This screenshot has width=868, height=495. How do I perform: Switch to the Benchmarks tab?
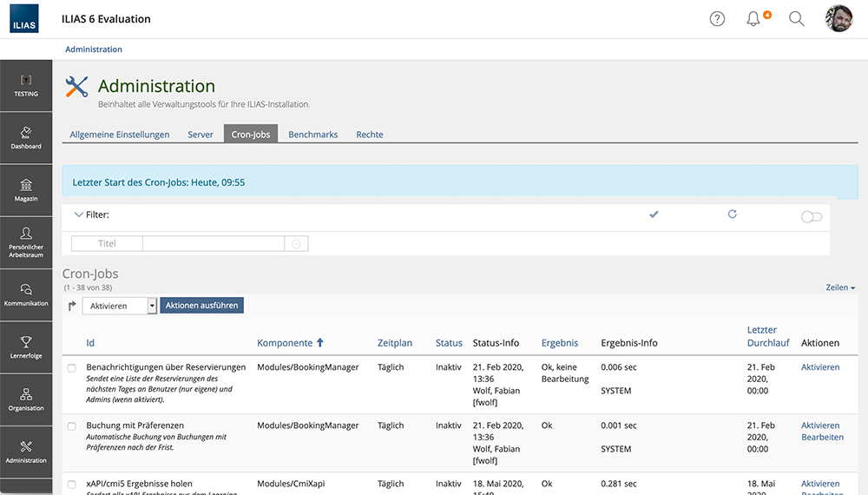pos(312,135)
